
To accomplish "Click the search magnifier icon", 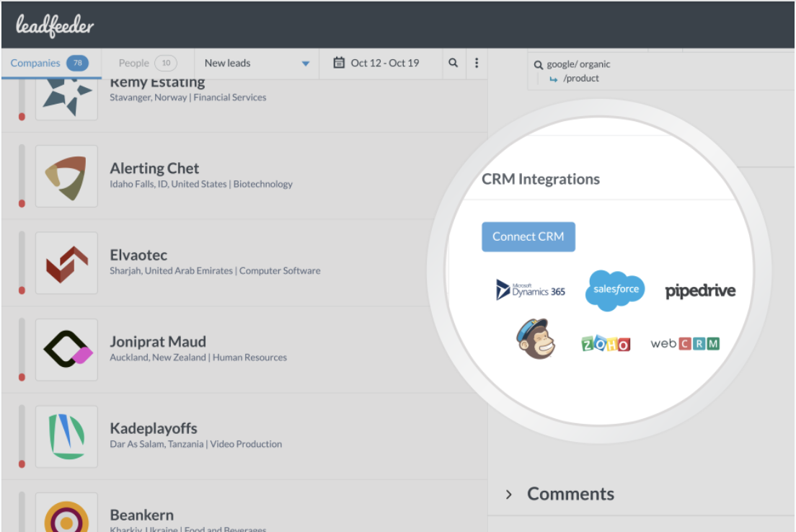I will tap(454, 63).
